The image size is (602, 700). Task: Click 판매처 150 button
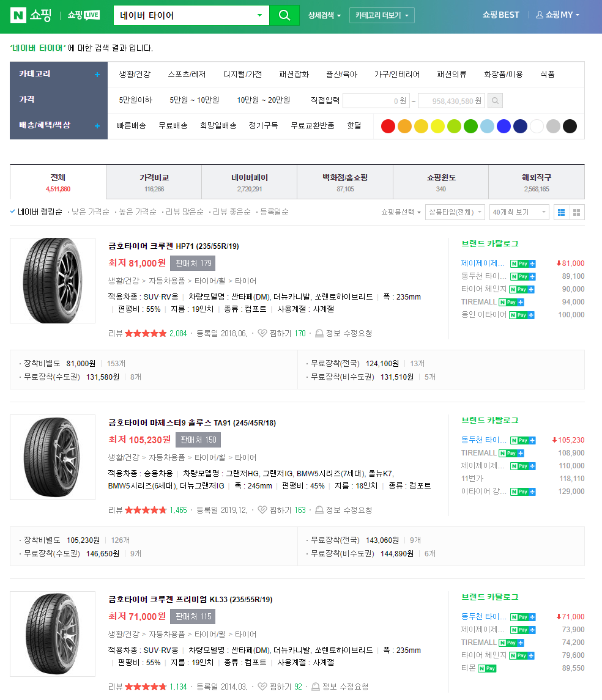pos(198,440)
